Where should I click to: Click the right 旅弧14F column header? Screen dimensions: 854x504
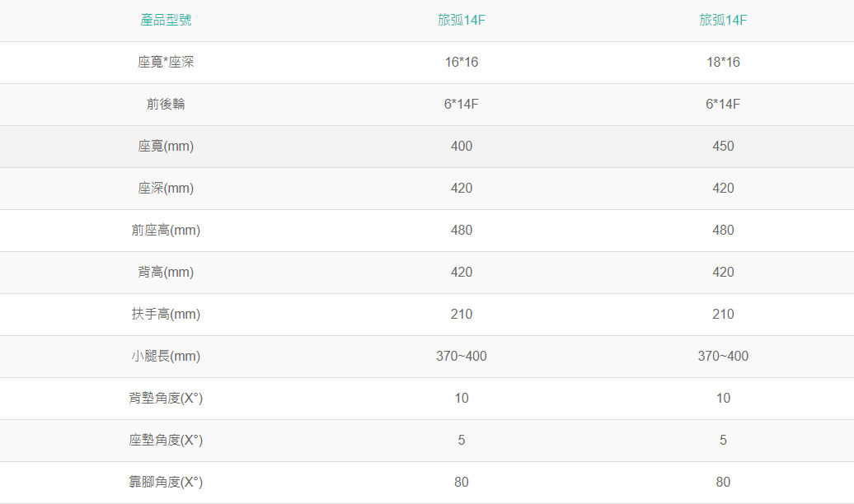(723, 20)
